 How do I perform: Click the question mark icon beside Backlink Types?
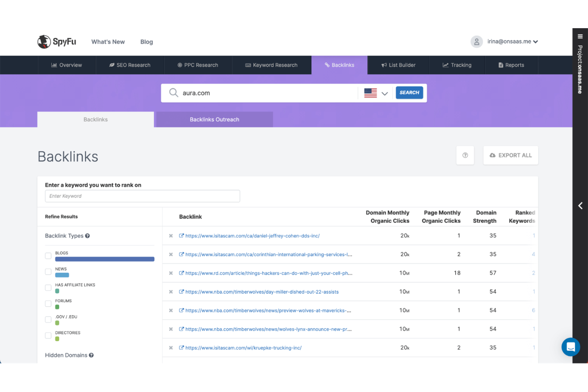[88, 236]
